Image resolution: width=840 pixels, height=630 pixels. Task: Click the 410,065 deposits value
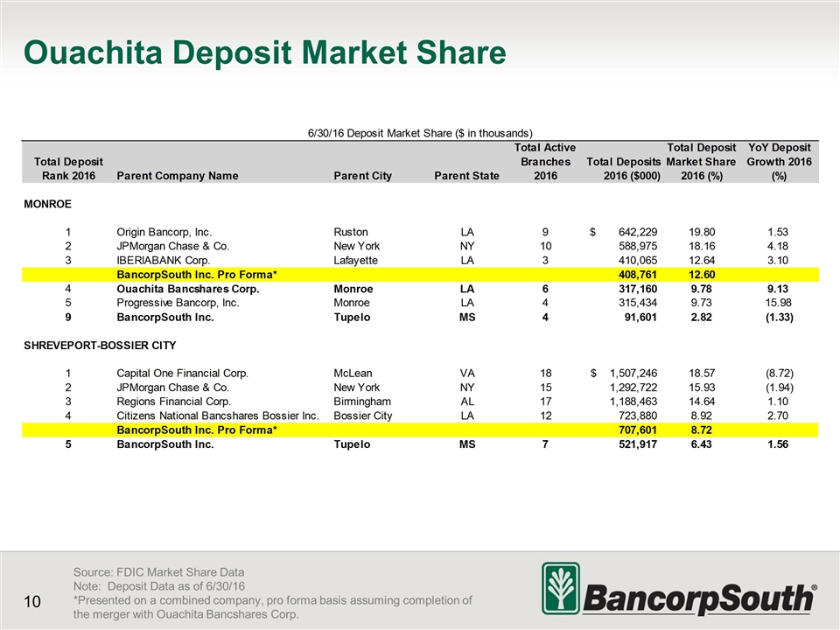coord(638,261)
